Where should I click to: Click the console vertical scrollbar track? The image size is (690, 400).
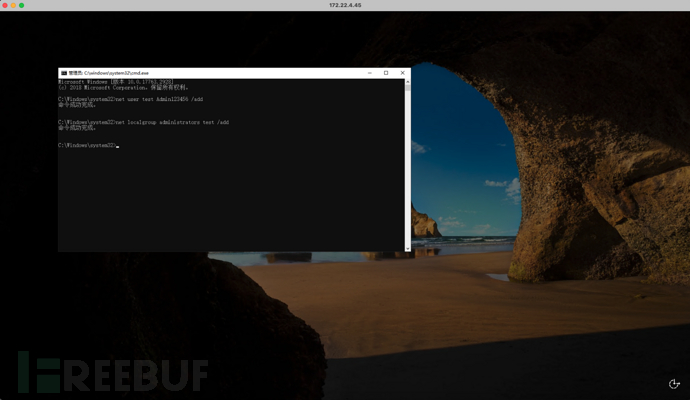407,170
